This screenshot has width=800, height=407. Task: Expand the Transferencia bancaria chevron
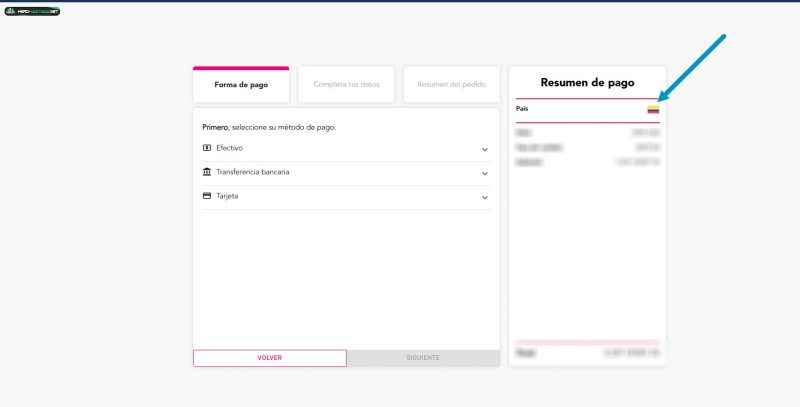485,173
